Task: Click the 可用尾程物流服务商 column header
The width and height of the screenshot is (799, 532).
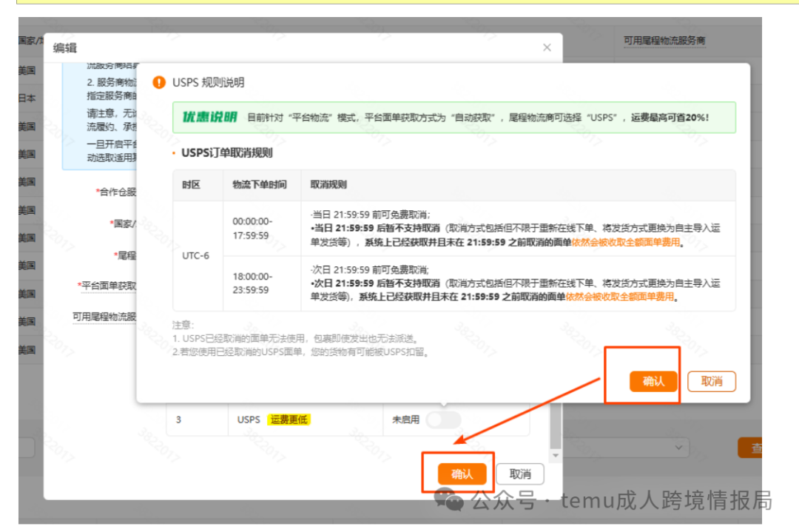Action: 664,40
